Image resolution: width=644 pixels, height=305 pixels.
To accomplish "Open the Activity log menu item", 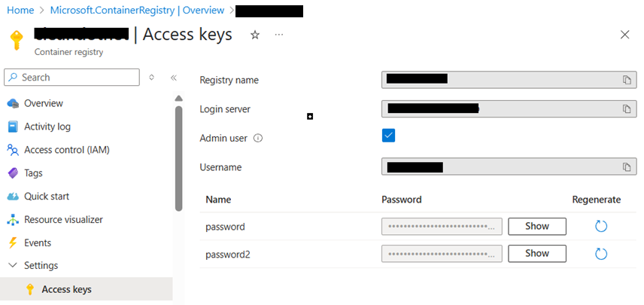I will [x=47, y=127].
